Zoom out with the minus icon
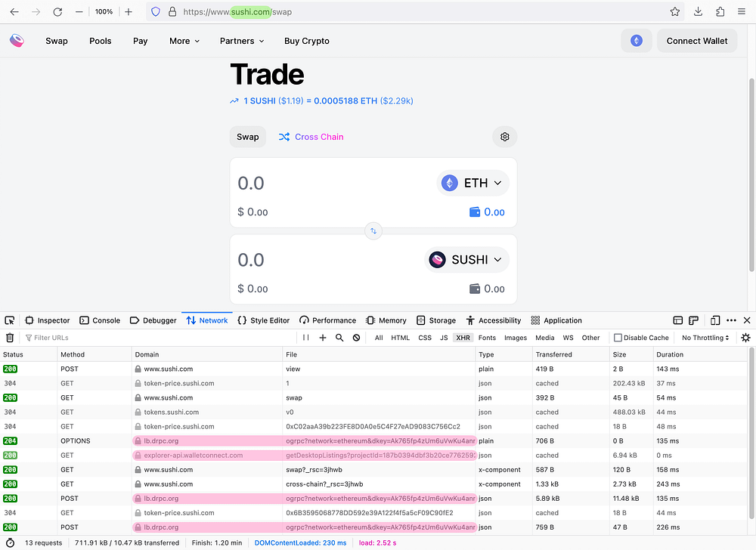 [x=79, y=12]
